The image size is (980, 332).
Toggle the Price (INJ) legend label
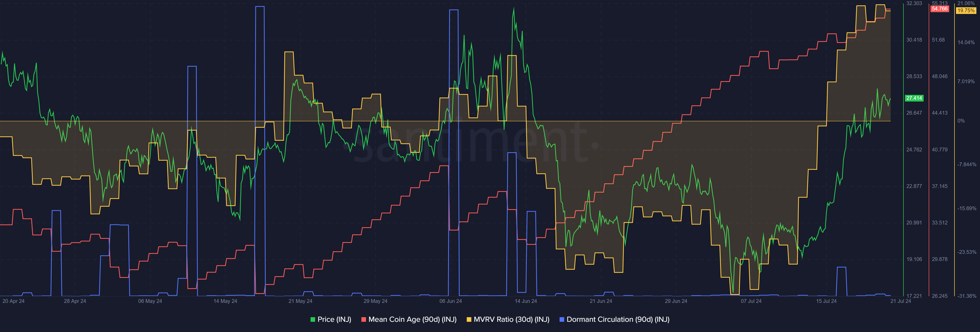click(x=334, y=319)
